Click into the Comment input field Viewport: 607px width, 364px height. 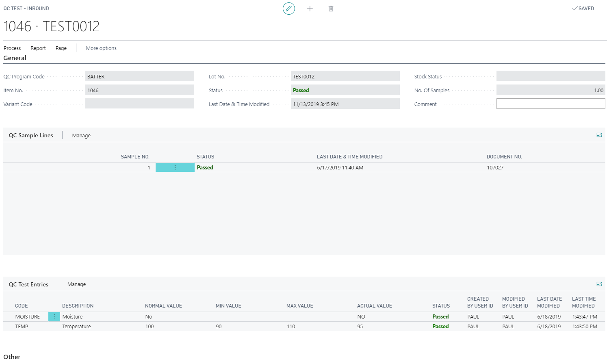551,104
